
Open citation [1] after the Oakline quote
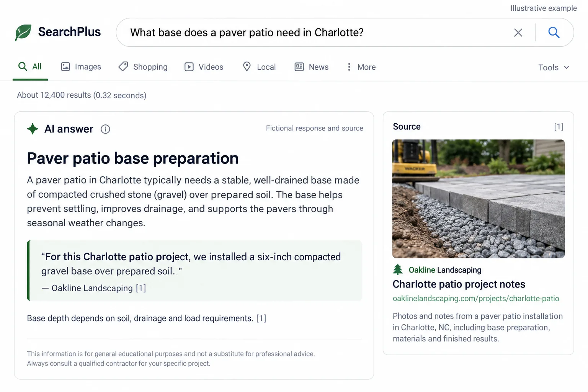click(x=141, y=288)
